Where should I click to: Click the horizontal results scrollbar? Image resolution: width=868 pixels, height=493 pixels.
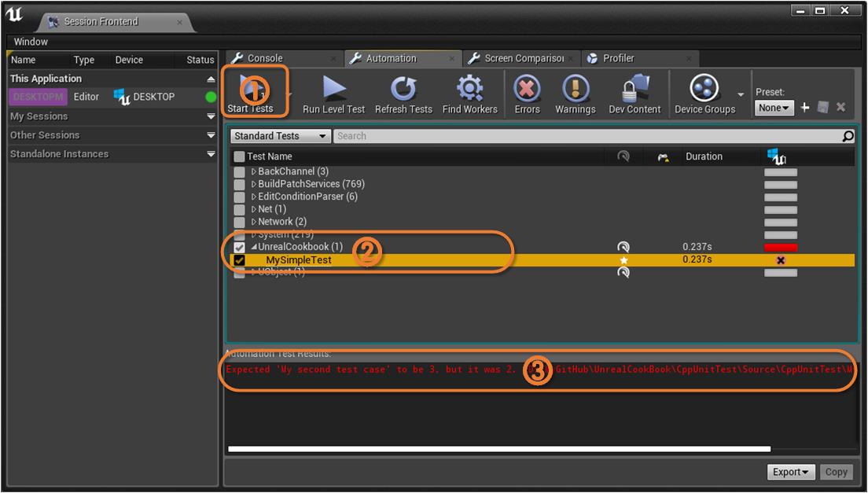(498, 449)
